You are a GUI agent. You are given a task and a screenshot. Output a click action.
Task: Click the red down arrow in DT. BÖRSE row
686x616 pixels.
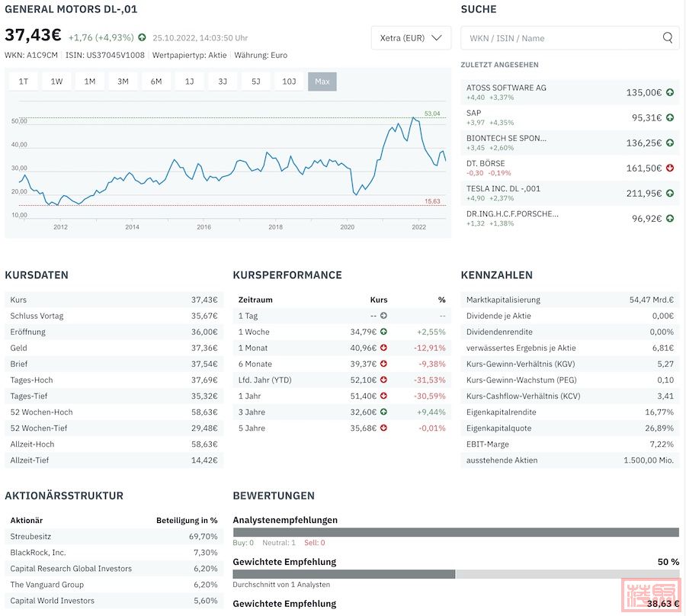(670, 168)
